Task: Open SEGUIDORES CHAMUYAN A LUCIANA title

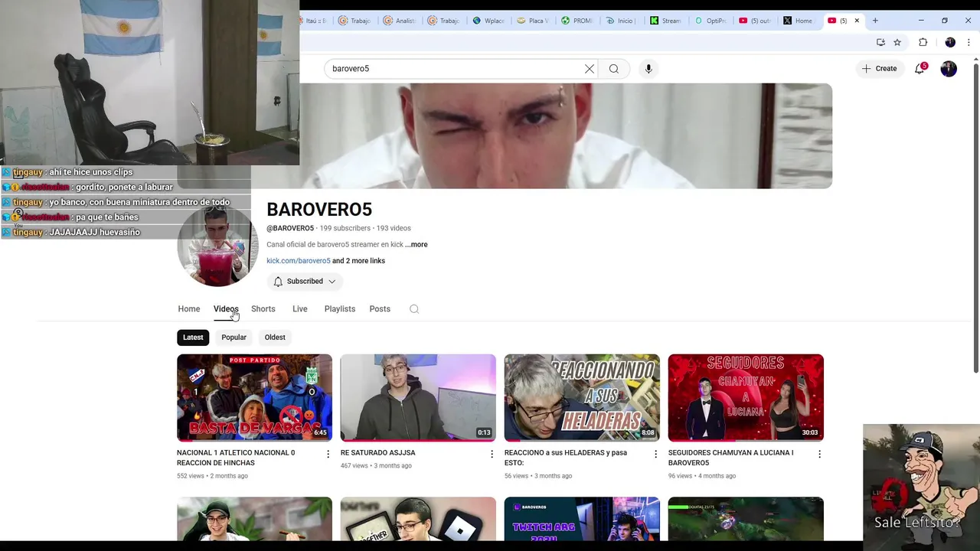Action: click(x=731, y=458)
